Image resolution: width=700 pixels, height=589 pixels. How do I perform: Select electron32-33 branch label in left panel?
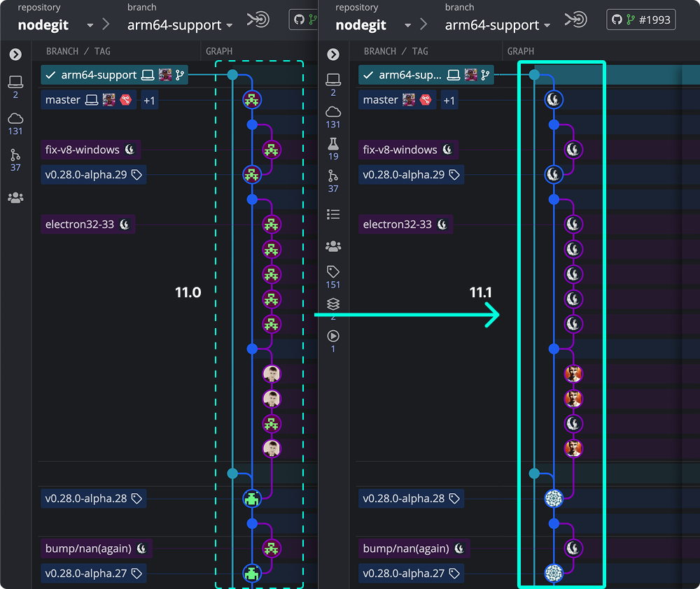click(x=88, y=225)
